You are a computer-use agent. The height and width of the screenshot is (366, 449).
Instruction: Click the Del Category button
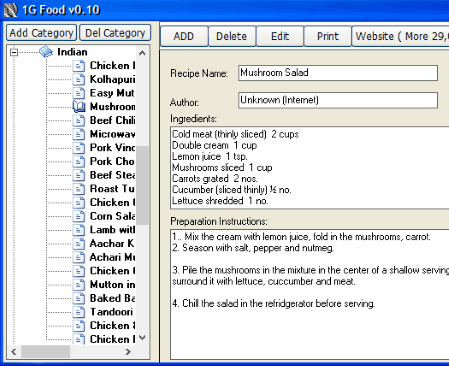point(115,33)
